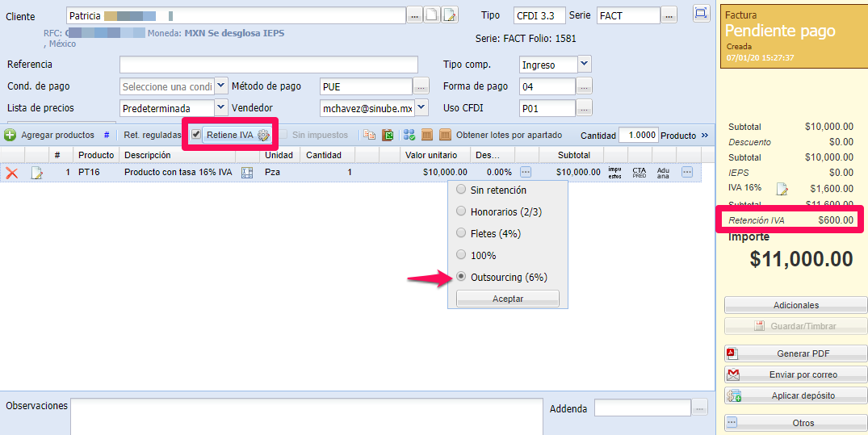This screenshot has height=435, width=868.
Task: Click the fullscreen expand icon beside Serie
Action: point(701,13)
